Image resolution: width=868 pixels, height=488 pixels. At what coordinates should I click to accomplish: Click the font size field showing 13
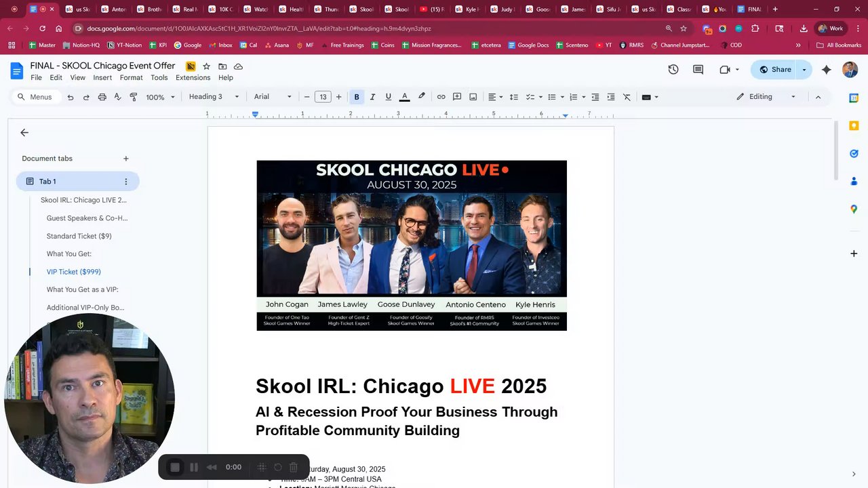click(x=323, y=97)
